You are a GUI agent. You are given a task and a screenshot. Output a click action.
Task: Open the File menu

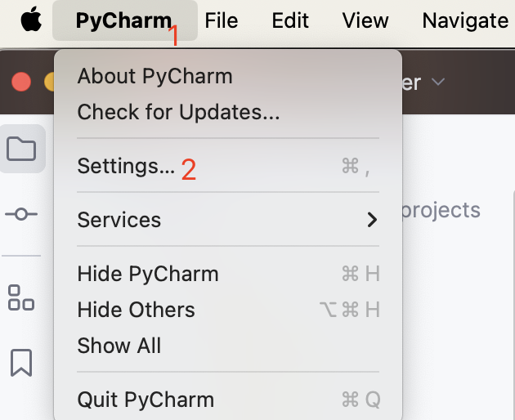coord(222,20)
